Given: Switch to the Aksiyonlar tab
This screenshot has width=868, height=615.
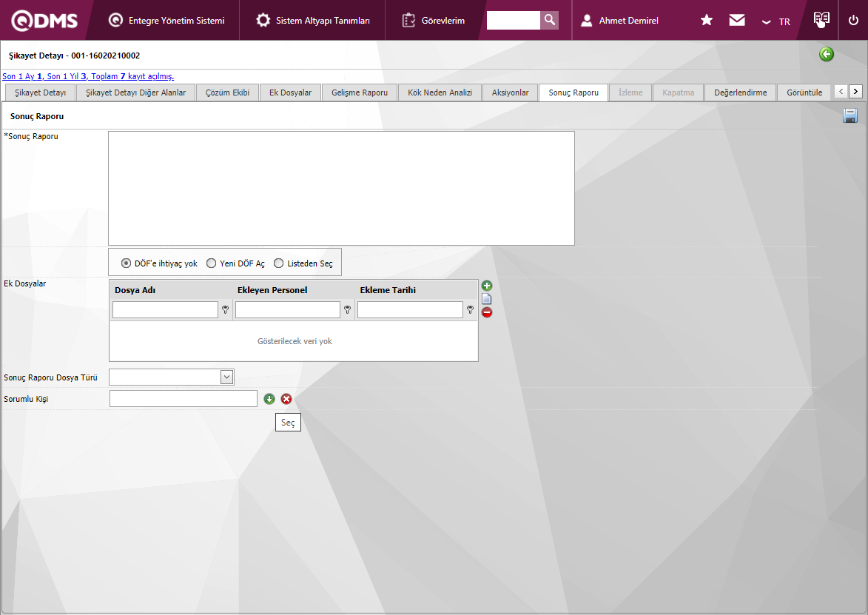Looking at the screenshot, I should coord(511,93).
